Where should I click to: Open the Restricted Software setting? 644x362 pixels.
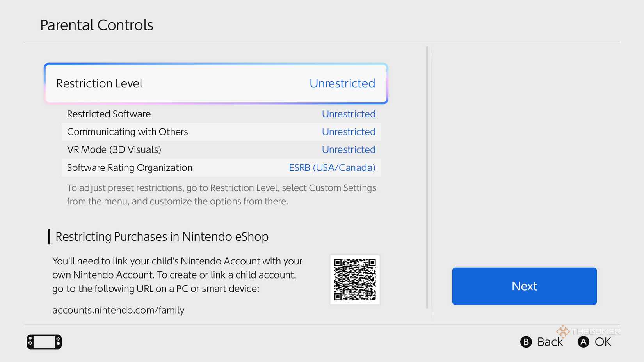pos(221,114)
